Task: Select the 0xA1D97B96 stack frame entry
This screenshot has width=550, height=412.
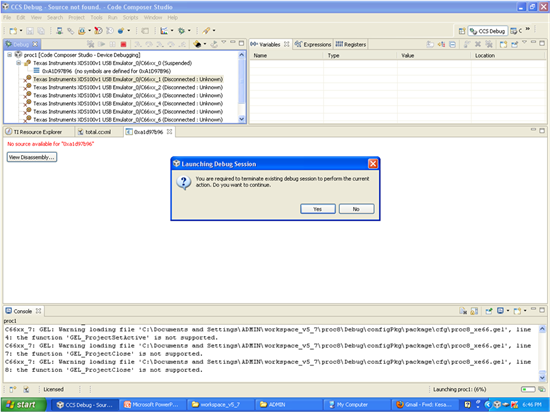Action: pyautogui.click(x=106, y=71)
